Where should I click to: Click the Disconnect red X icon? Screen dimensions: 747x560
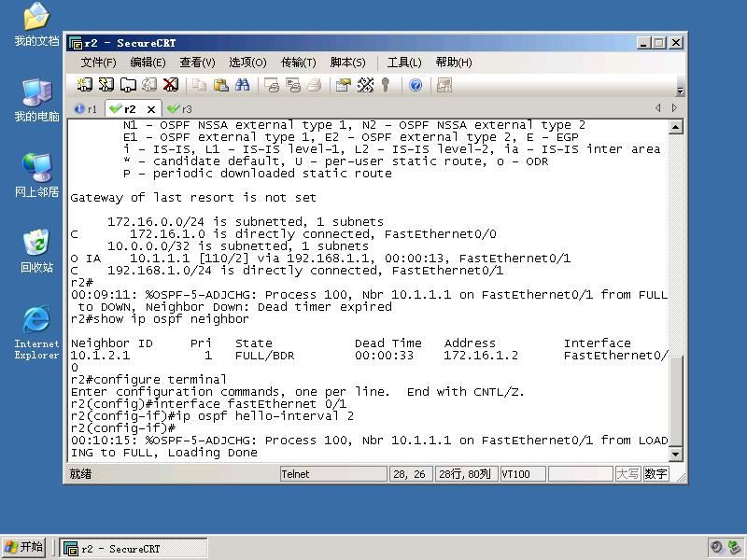(x=171, y=85)
